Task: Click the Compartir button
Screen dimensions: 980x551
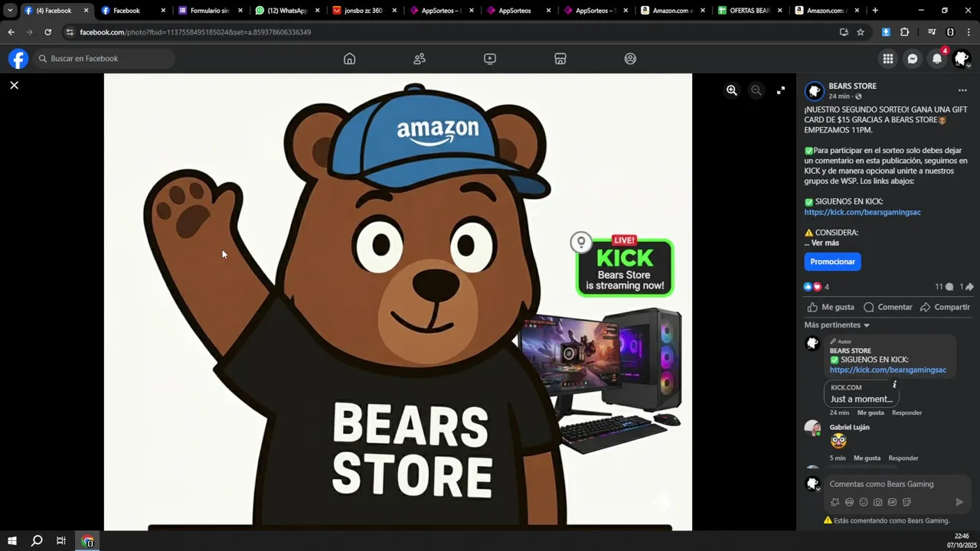Action: pyautogui.click(x=945, y=307)
